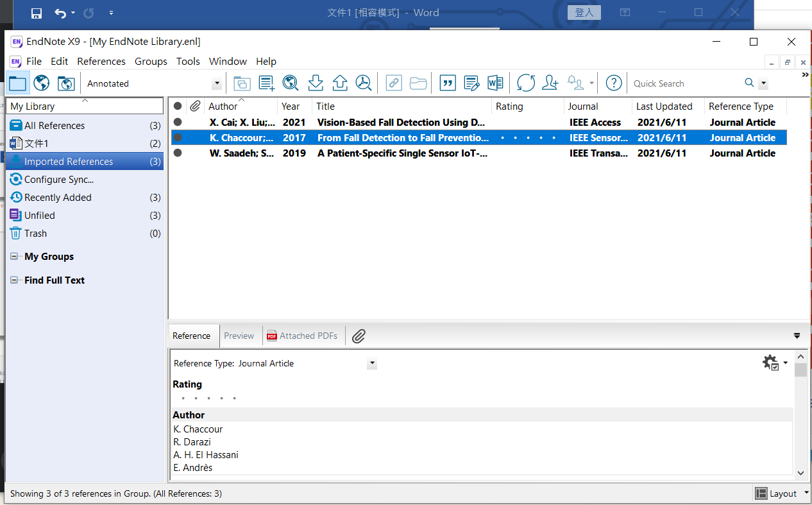Click the Activity Feed bell icon

point(576,83)
